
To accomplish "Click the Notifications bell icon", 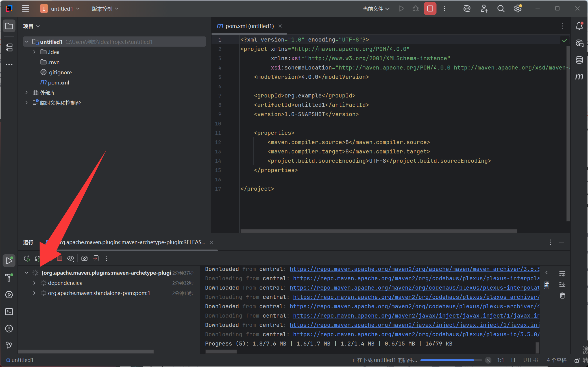I will click(579, 26).
